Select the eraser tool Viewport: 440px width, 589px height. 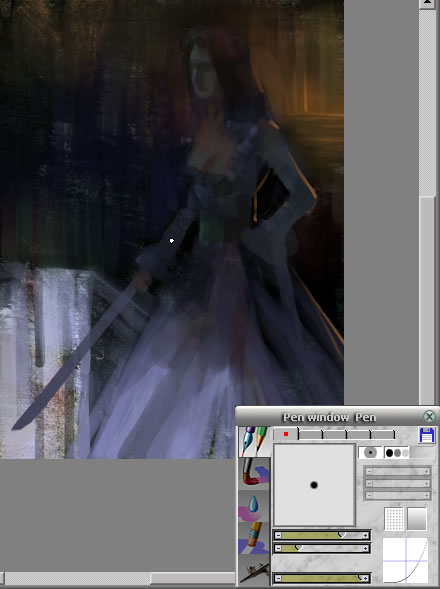click(254, 538)
